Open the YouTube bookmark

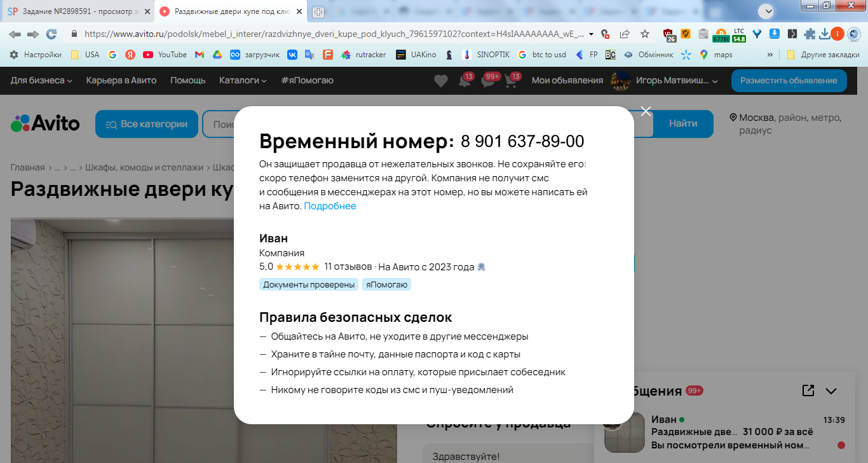[165, 55]
